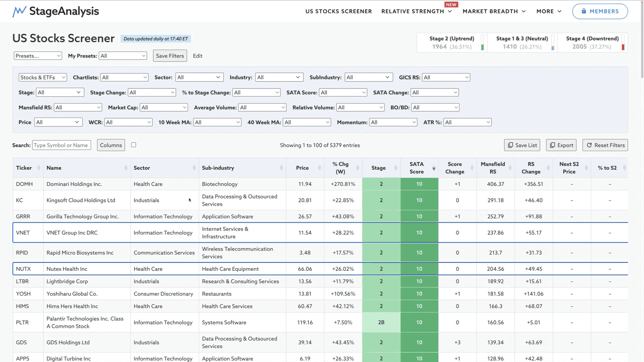This screenshot has height=362, width=644.
Task: Sort by Mansfield RS column arrows
Action: coord(510,168)
